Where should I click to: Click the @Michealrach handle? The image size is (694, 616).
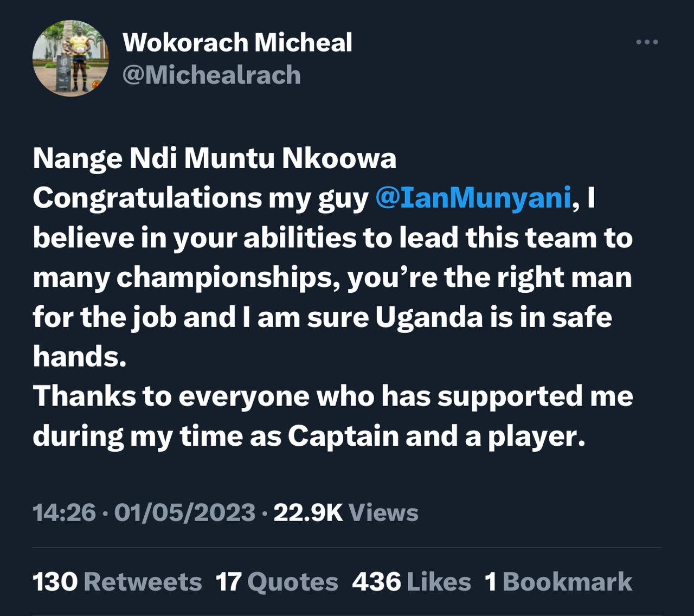(x=211, y=75)
